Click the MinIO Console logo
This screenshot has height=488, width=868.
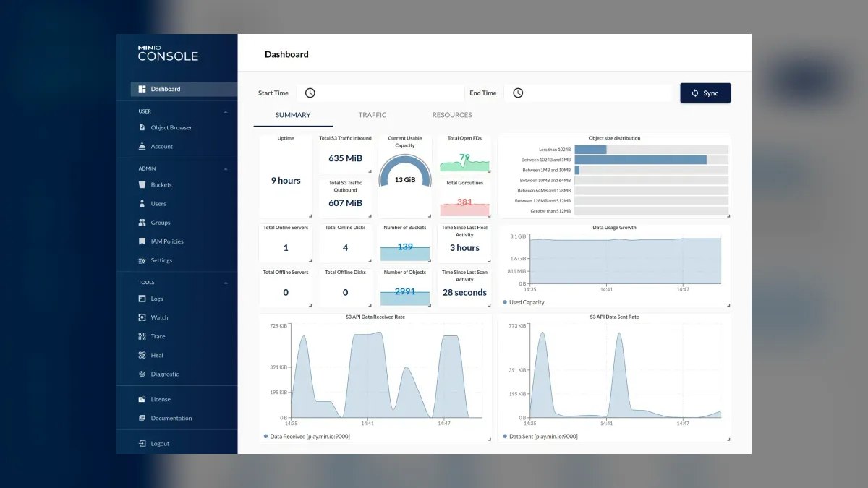168,53
